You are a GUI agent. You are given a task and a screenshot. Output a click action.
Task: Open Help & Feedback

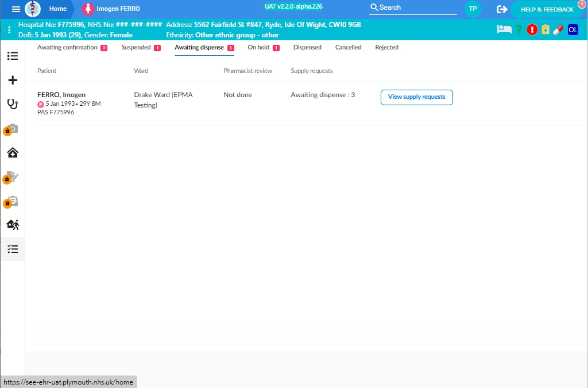(547, 9)
